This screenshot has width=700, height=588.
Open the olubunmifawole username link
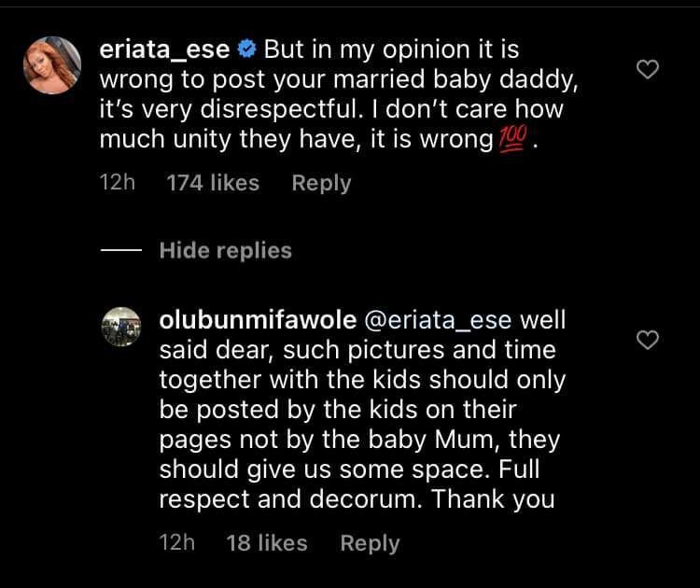[x=259, y=320]
